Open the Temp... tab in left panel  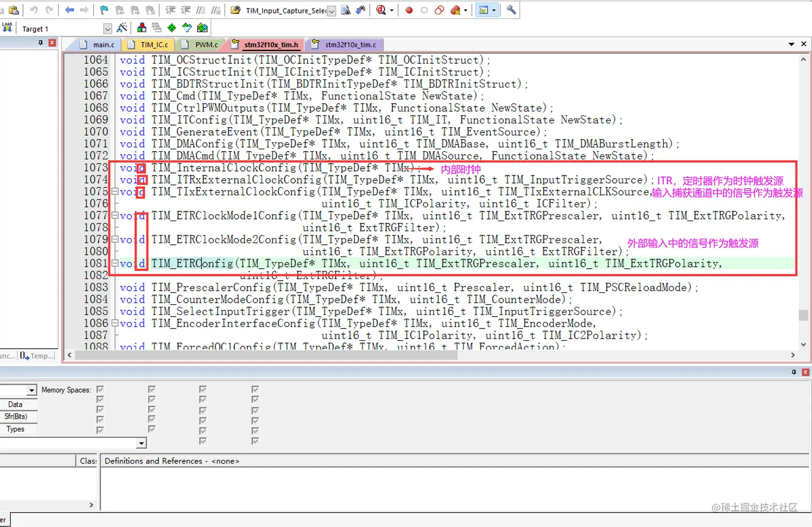[x=38, y=356]
